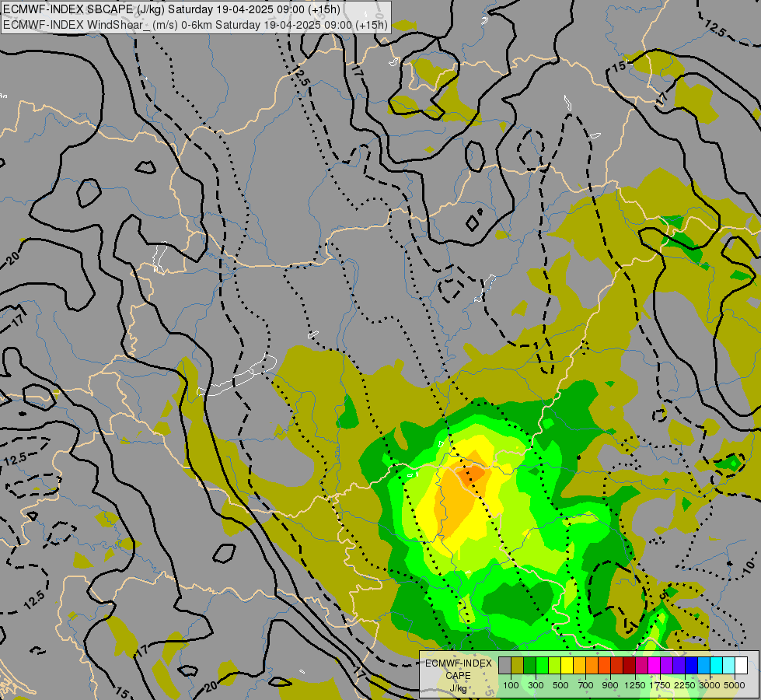
Task: Click the pure blue legend swatch
Action: click(692, 666)
